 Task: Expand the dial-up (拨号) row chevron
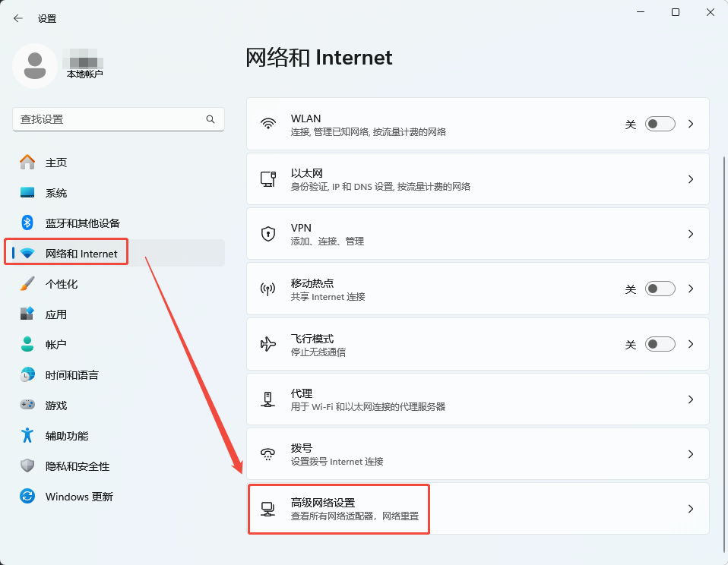691,454
